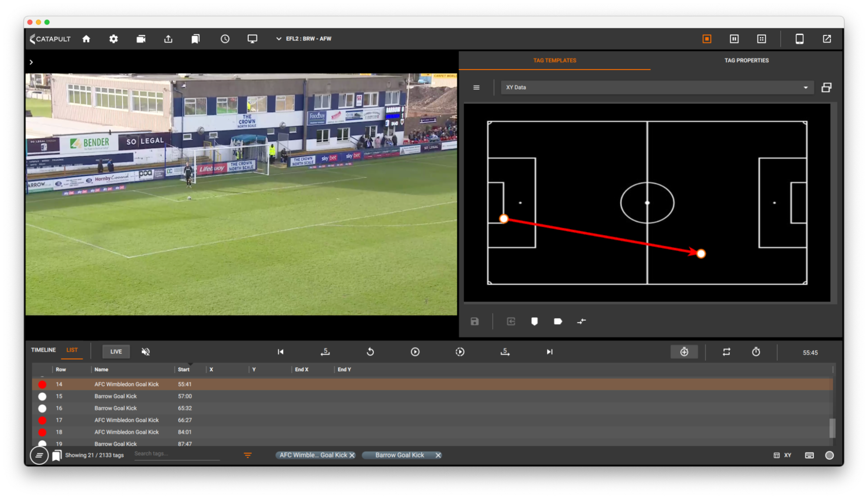868x498 pixels.
Task: Click the import arrow icon below pitch
Action: 511,321
